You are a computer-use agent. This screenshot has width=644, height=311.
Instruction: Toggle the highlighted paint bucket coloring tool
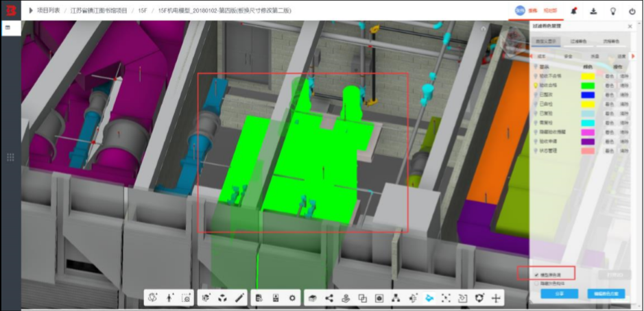[429, 298]
